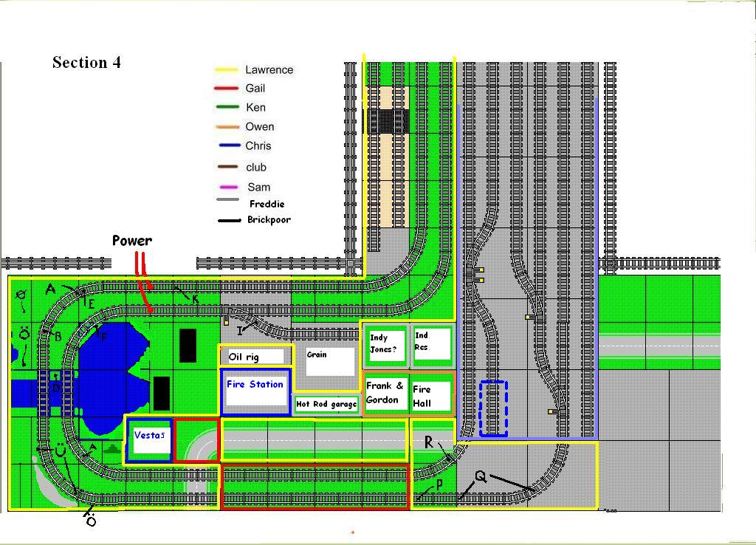The width and height of the screenshot is (756, 545).
Task: Click the 'Sam' legend name
Action: click(x=259, y=187)
